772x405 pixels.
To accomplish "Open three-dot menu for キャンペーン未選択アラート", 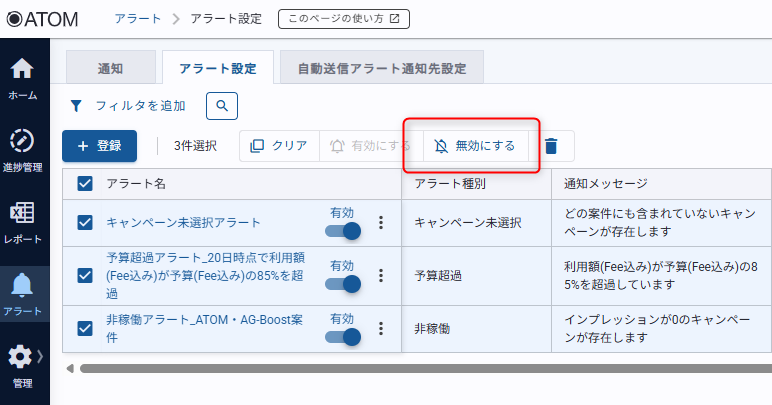I will pos(380,223).
